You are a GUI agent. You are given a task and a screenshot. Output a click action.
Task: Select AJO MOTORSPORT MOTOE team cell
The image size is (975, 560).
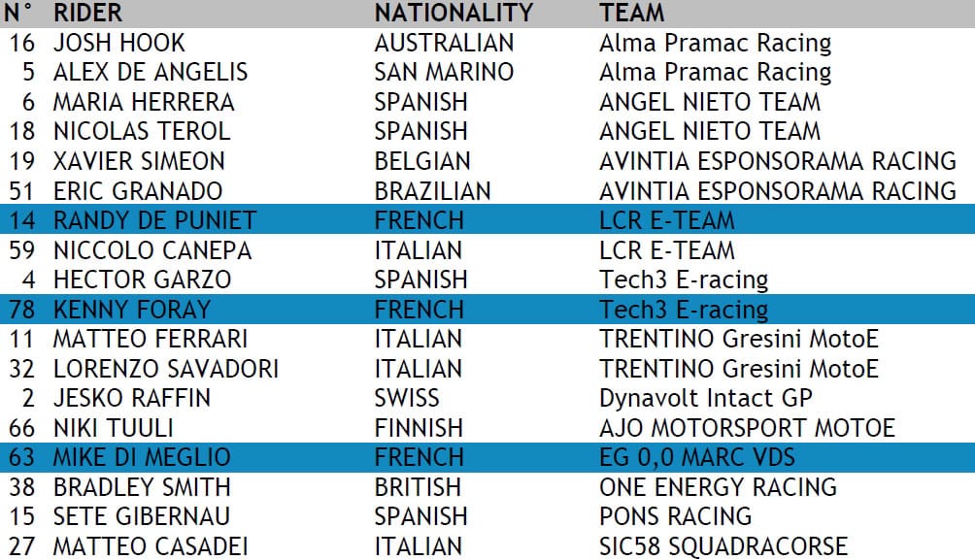(x=747, y=428)
